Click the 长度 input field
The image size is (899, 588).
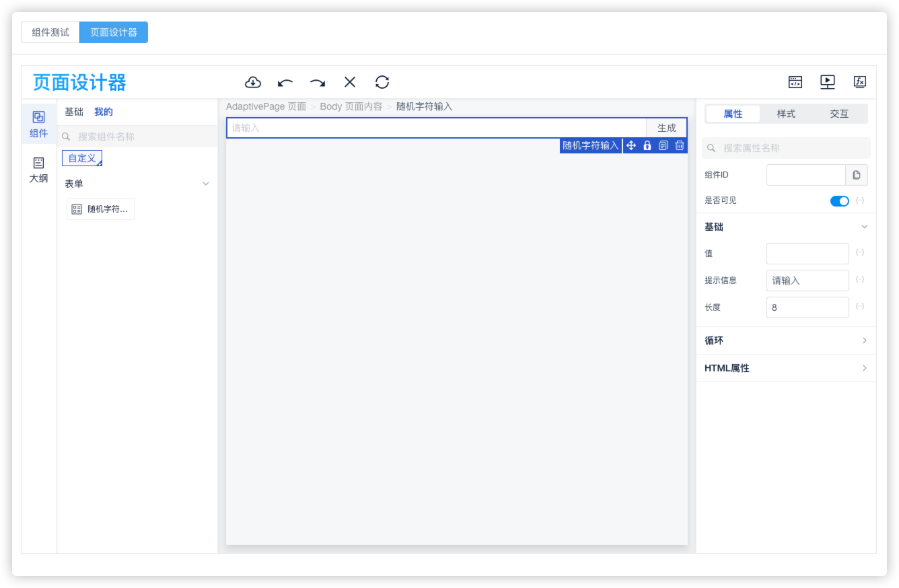coord(807,307)
